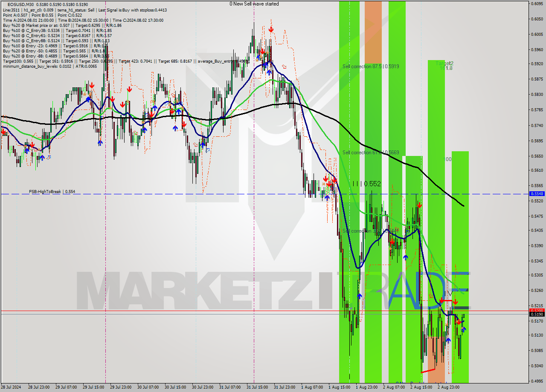
Task: Click the 0.5875 price scale value
Action: pos(537,79)
